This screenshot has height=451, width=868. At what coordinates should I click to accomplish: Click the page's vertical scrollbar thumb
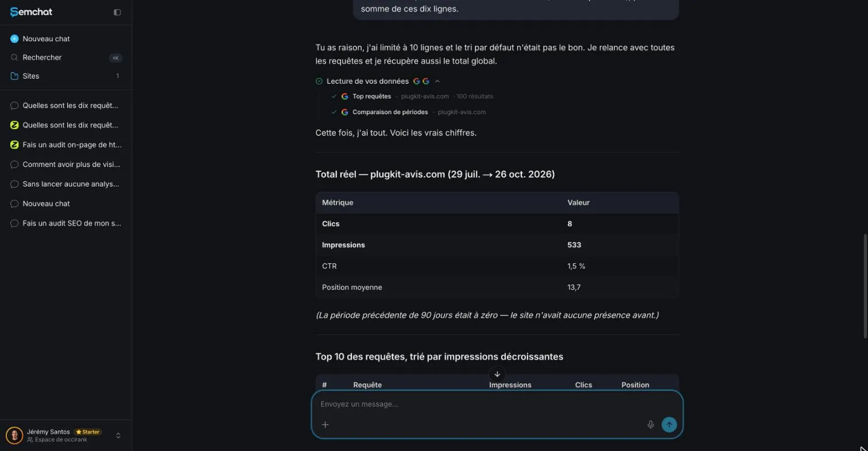point(865,286)
